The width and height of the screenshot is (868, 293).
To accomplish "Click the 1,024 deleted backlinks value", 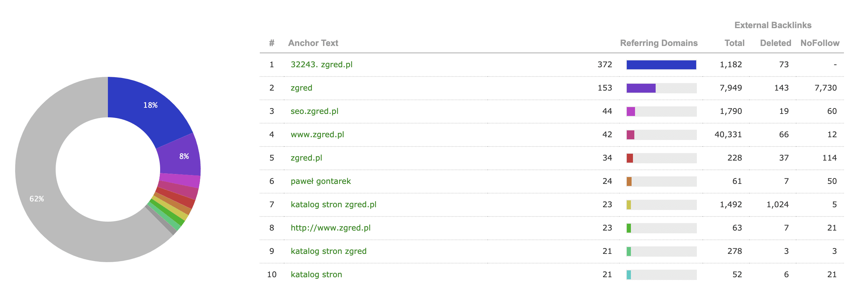I will (777, 204).
